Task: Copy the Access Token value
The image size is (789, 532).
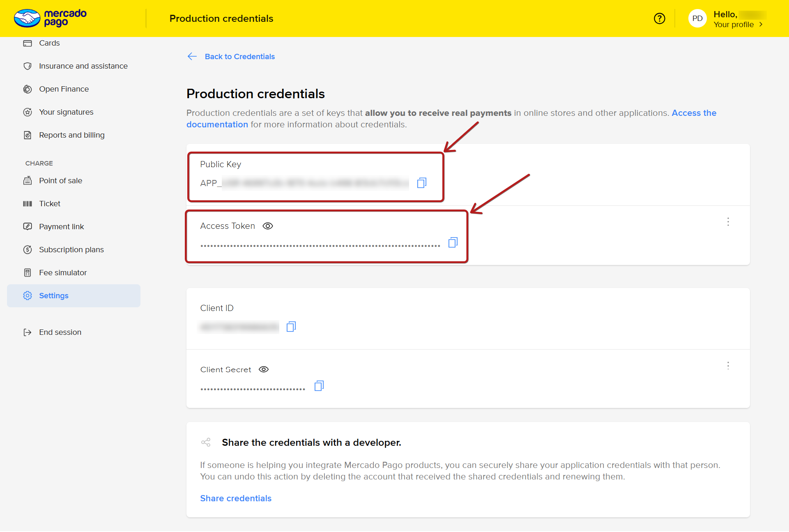Action: (453, 242)
